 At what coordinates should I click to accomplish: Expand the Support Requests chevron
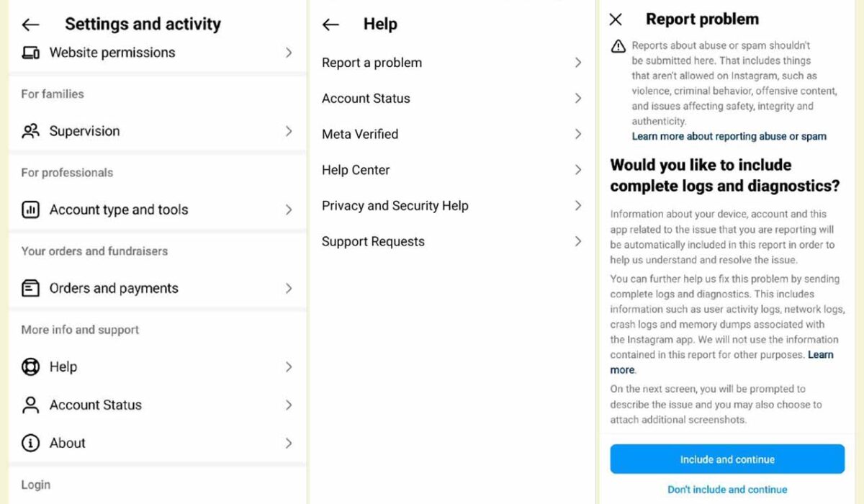(x=577, y=241)
